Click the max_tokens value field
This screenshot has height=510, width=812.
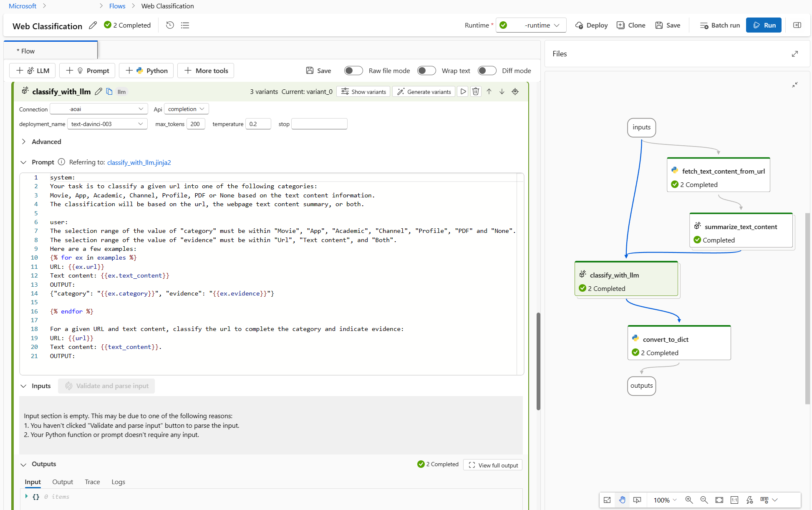195,124
